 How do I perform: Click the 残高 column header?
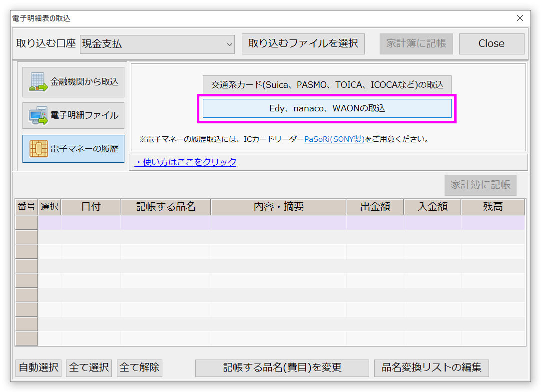(493, 207)
